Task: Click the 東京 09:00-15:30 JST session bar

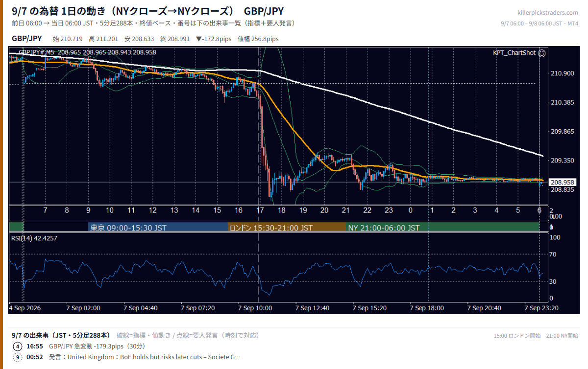Action: pyautogui.click(x=158, y=228)
